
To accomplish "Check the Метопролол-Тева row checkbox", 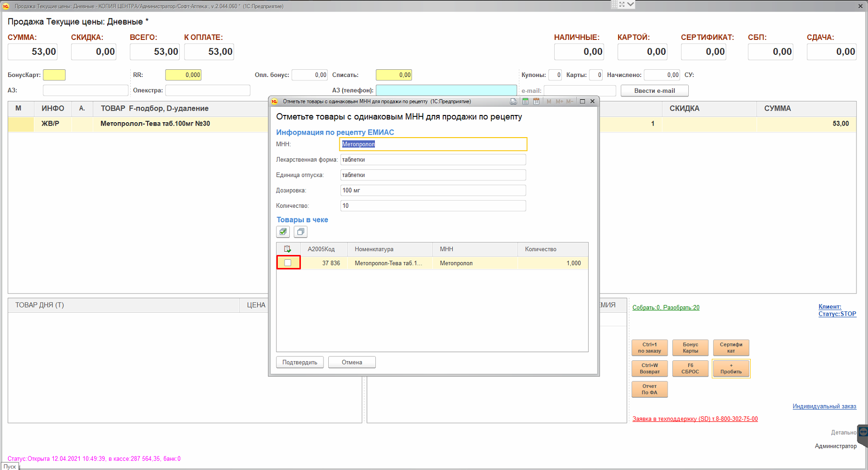I will point(288,263).
